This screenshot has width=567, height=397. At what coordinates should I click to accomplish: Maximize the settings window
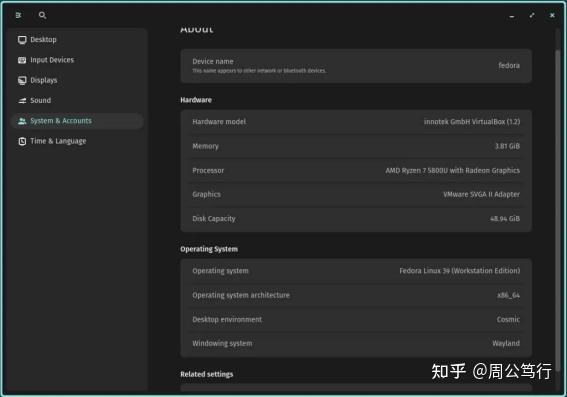(532, 15)
